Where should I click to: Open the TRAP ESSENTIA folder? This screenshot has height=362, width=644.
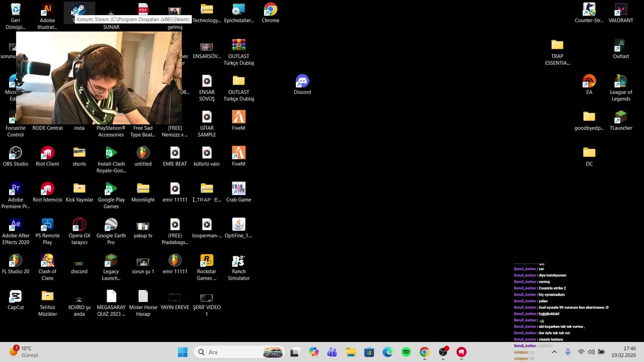coord(557,52)
